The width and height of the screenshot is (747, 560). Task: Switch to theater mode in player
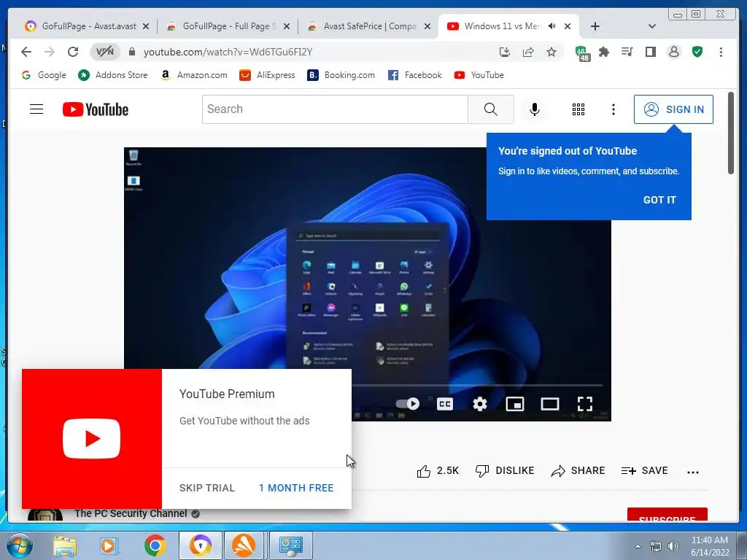click(550, 404)
